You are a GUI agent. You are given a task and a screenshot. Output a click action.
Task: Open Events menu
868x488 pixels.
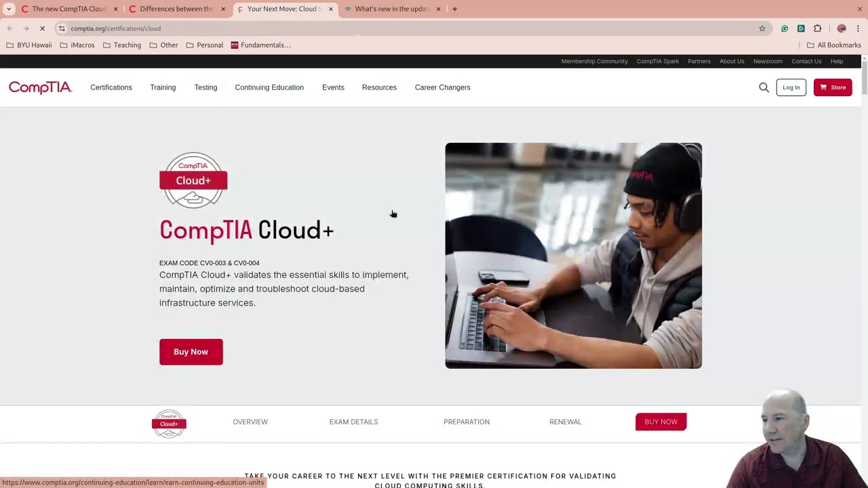coord(333,87)
